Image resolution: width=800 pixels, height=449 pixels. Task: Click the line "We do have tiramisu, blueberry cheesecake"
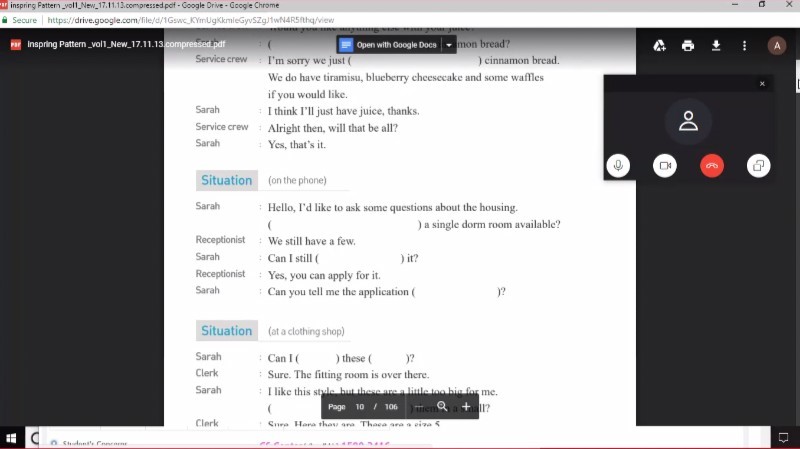(x=406, y=78)
